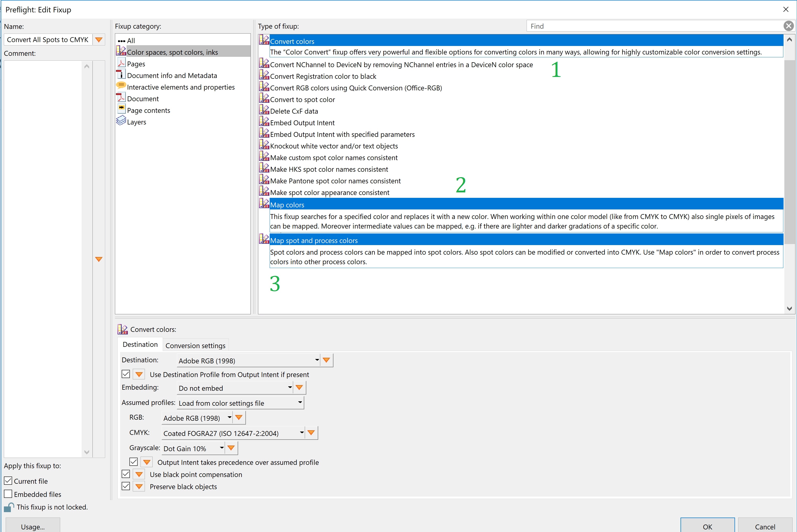This screenshot has width=797, height=532.
Task: Select Convert to spot color fixup
Action: click(302, 100)
